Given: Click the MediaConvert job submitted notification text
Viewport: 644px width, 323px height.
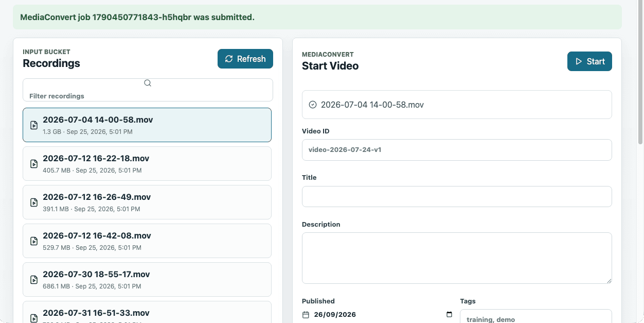Looking at the screenshot, I should point(137,18).
